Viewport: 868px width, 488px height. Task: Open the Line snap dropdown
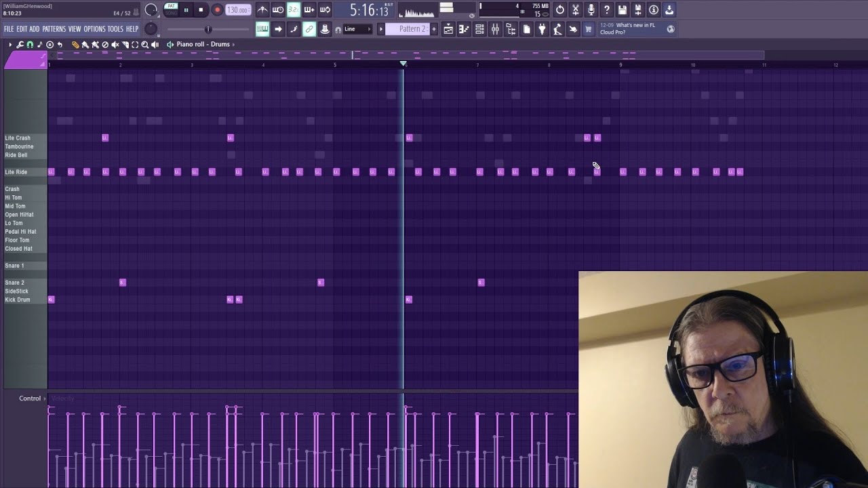357,29
